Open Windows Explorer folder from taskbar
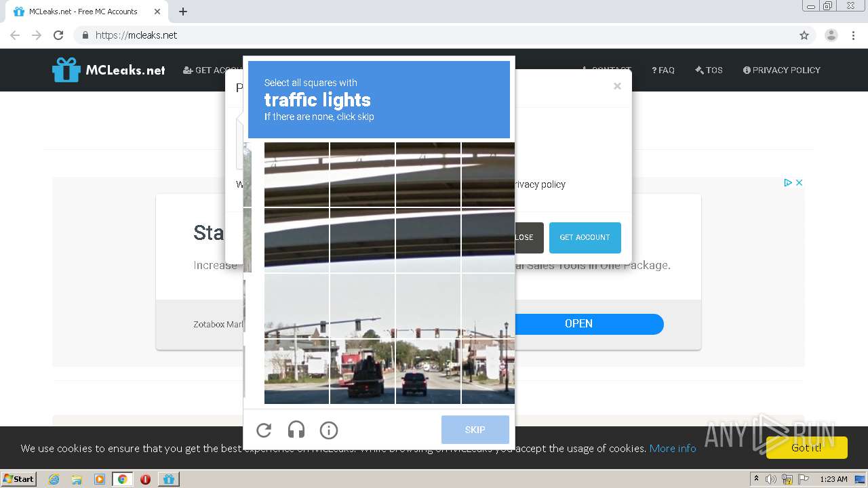 [x=77, y=479]
